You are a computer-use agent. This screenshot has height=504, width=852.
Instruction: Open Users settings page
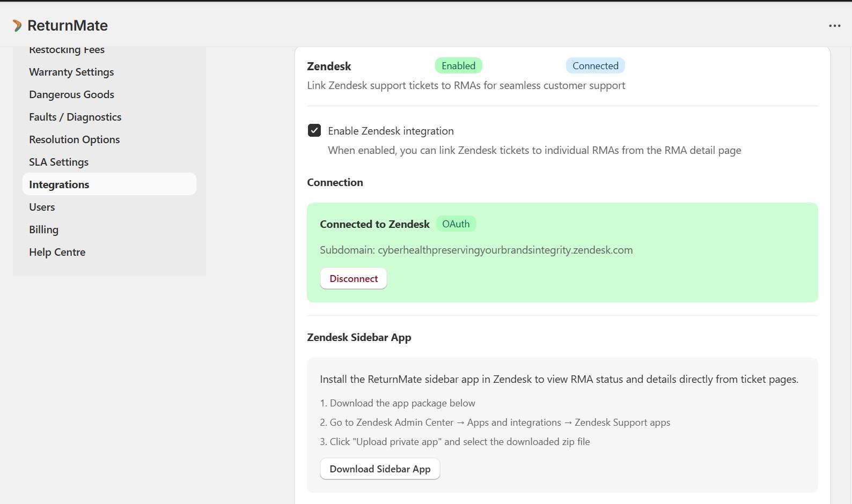point(42,207)
